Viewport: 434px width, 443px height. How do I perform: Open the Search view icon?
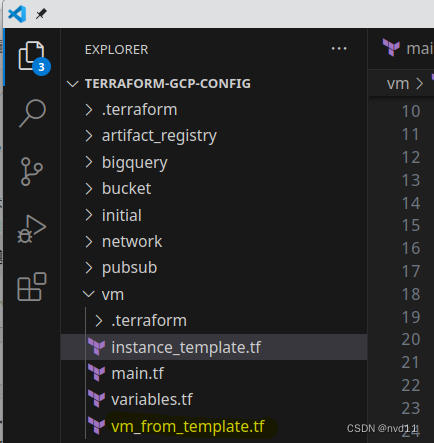[x=32, y=113]
